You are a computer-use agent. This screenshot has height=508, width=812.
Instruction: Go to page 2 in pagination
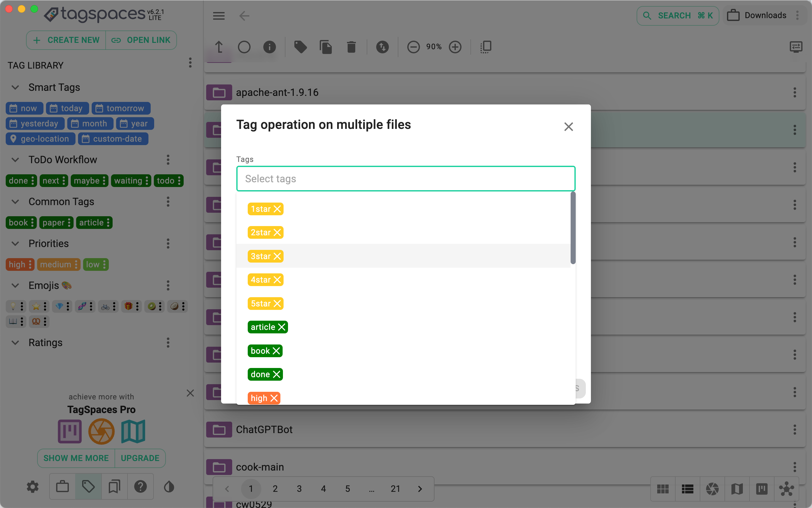275,489
